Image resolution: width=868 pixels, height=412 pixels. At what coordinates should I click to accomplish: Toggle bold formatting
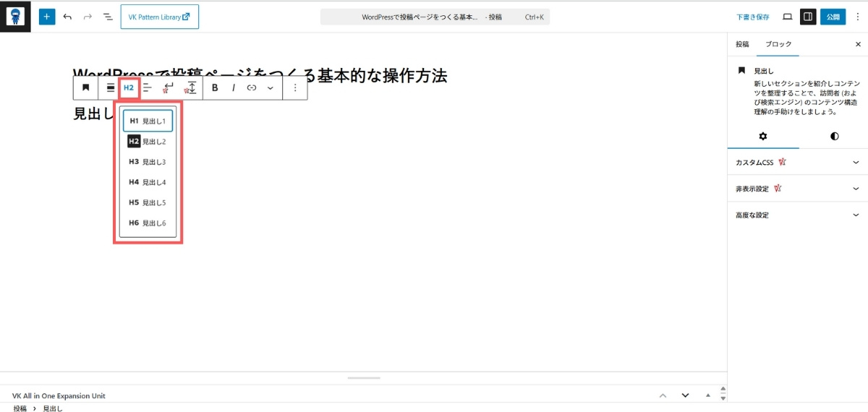point(215,87)
